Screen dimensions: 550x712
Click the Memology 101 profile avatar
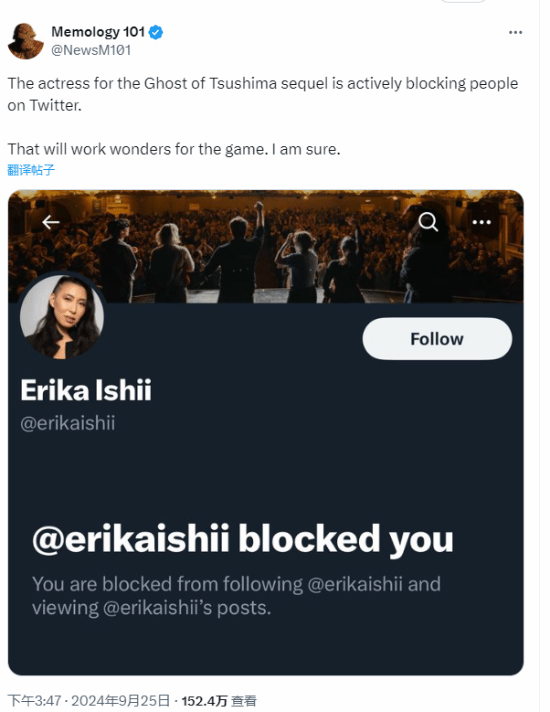[x=26, y=41]
